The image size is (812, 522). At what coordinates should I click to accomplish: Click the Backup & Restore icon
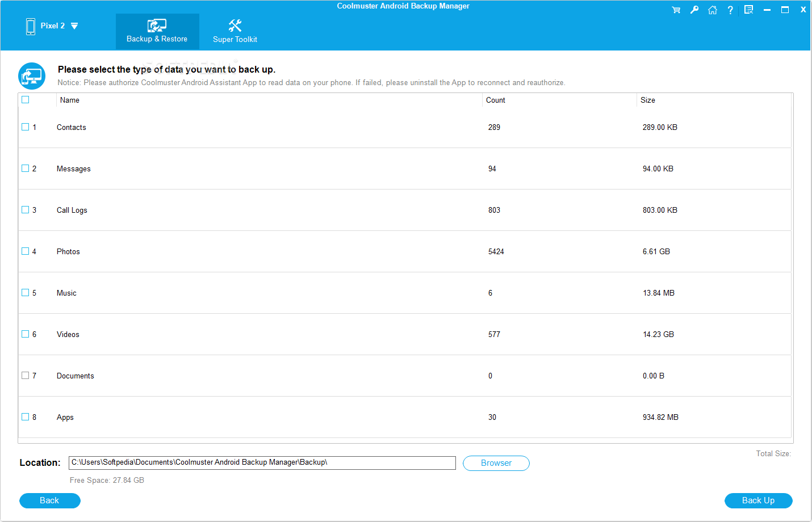click(157, 26)
